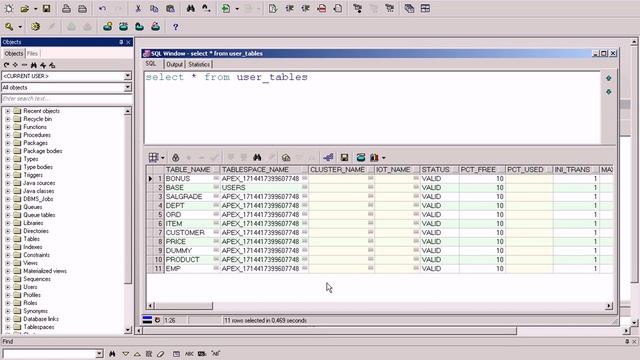
Task: Click the object search text field
Action: tap(67, 99)
